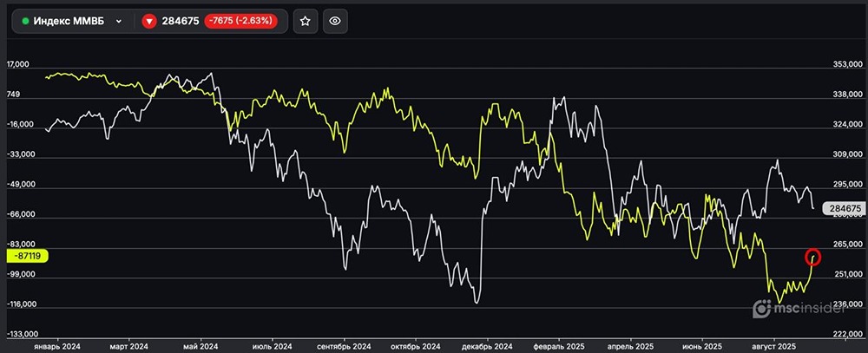Click the -49,000 left axis value
This screenshot has width=868, height=353.
pyautogui.click(x=20, y=184)
